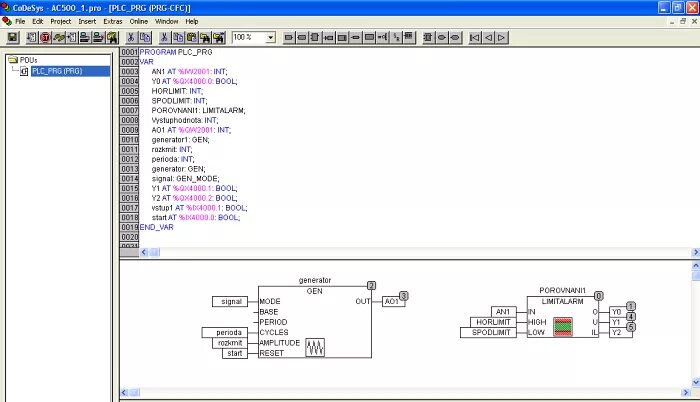
Task: Insert a CFC Comment element
Action: 369,38
